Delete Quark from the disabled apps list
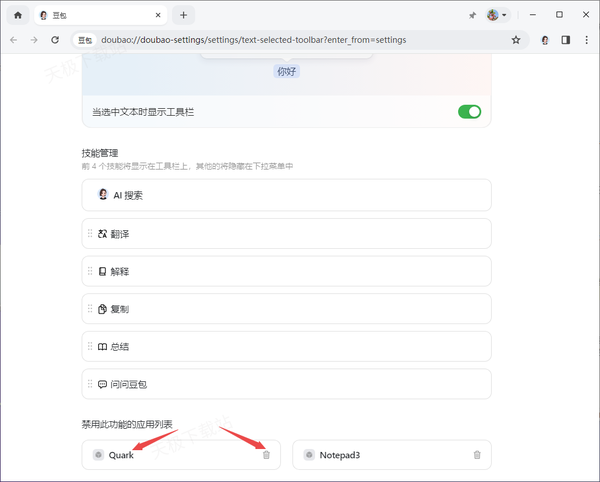The width and height of the screenshot is (600, 482). 266,455
